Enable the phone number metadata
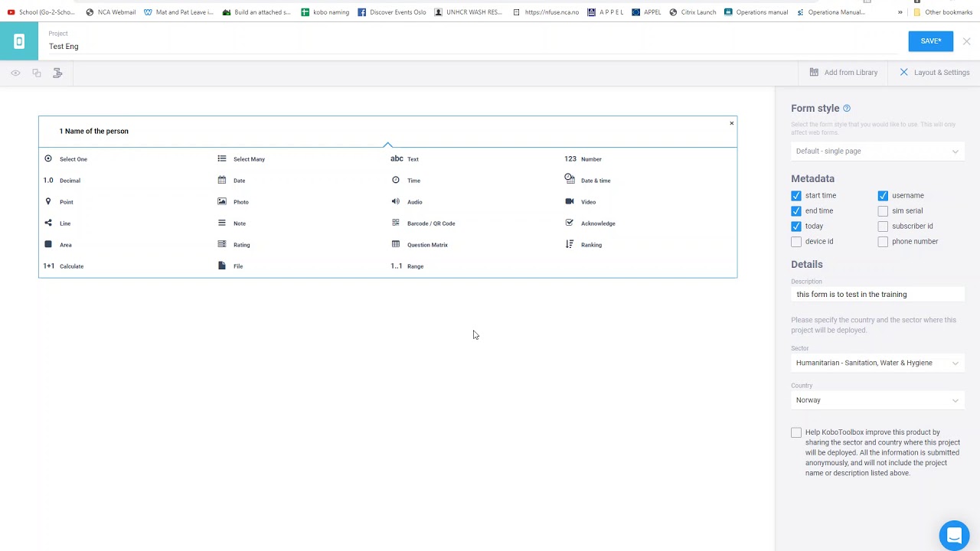The image size is (980, 551). point(883,242)
